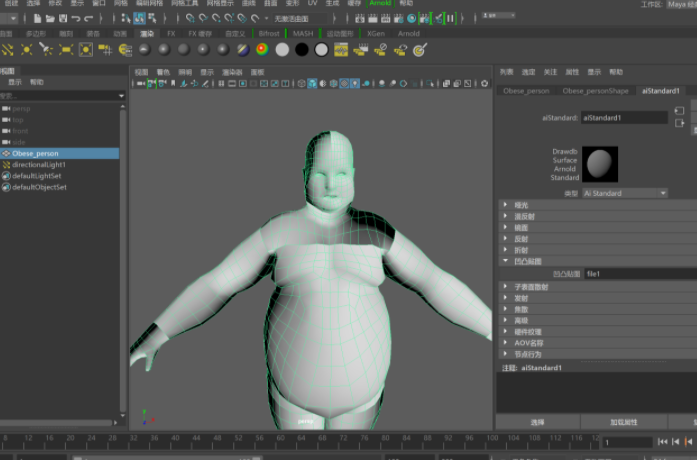Image resolution: width=697 pixels, height=460 pixels.
Task: Click the 加载属性 button
Action: [x=623, y=422]
